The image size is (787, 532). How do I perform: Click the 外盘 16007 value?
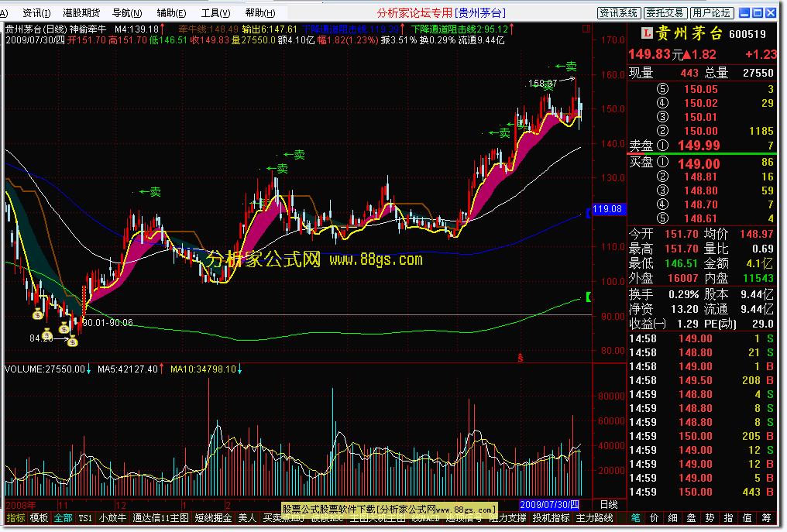pyautogui.click(x=682, y=278)
